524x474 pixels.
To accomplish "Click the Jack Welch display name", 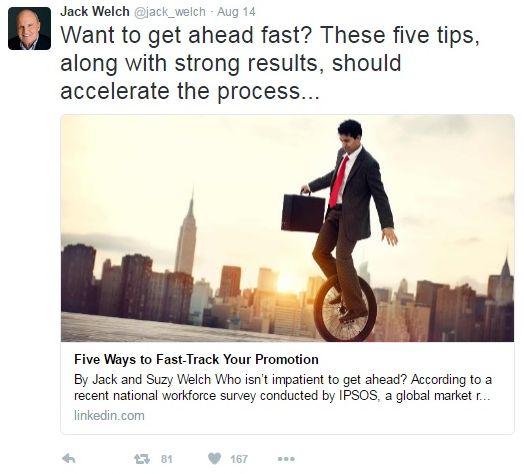I will pos(95,11).
